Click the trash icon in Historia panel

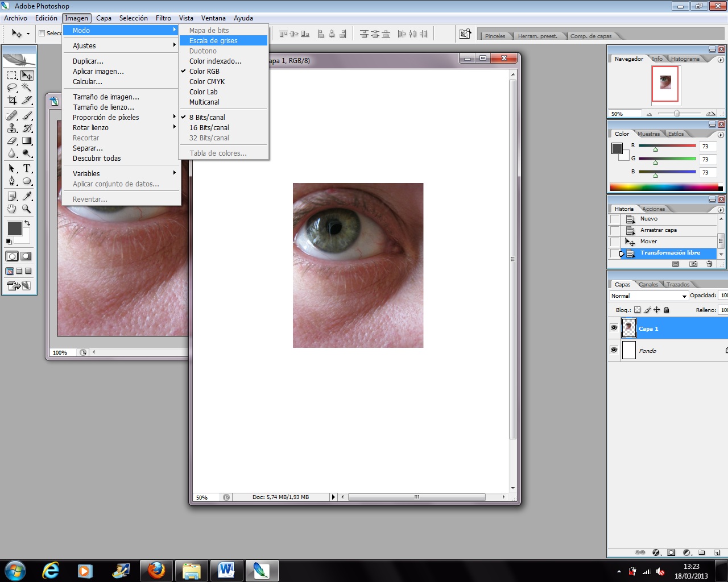pyautogui.click(x=709, y=264)
